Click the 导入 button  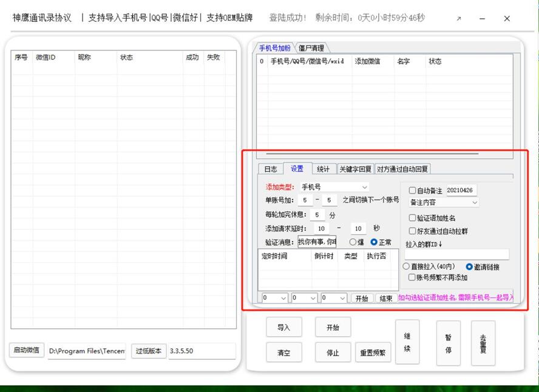coord(284,328)
